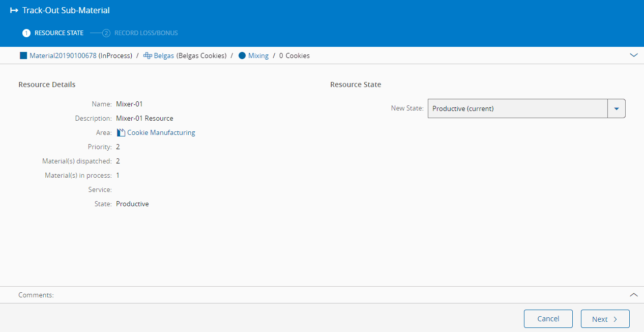The width and height of the screenshot is (644, 332).
Task: Click the Productive (current) state field
Action: click(x=517, y=108)
